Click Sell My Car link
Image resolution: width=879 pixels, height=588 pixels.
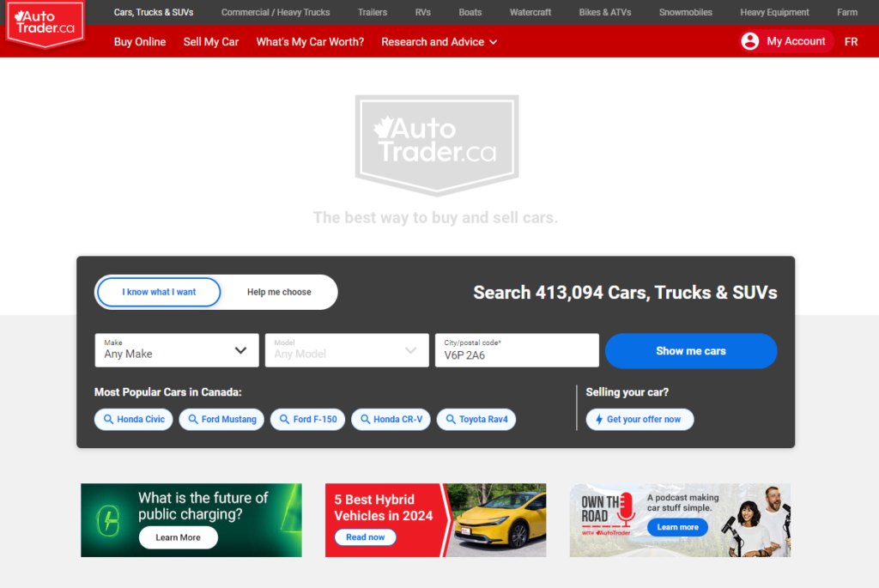211,42
